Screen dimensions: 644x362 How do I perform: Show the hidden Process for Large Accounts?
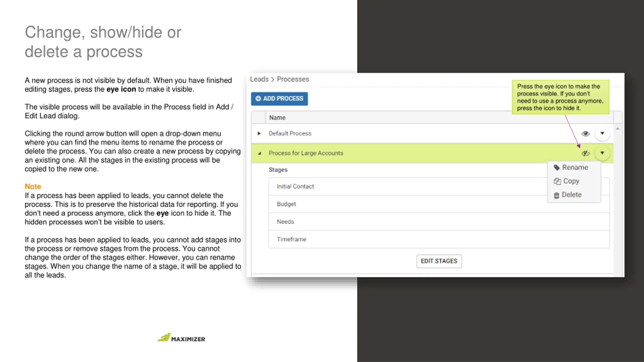[x=585, y=153]
